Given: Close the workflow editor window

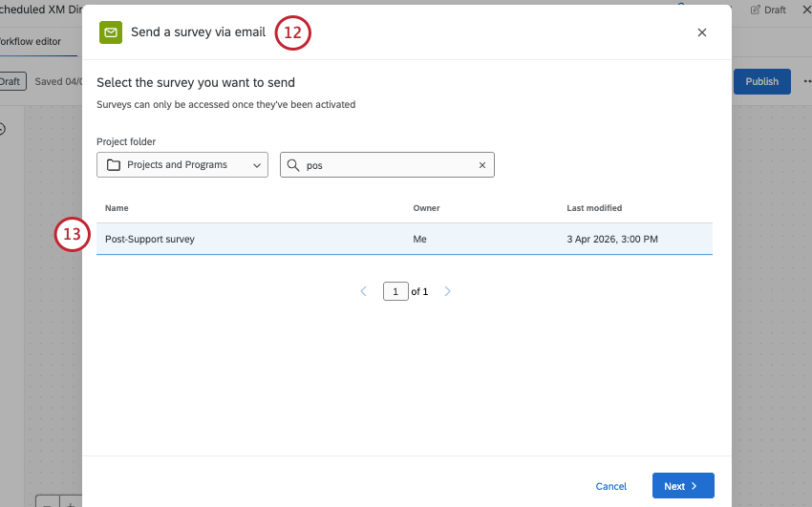Looking at the screenshot, I should point(807,10).
